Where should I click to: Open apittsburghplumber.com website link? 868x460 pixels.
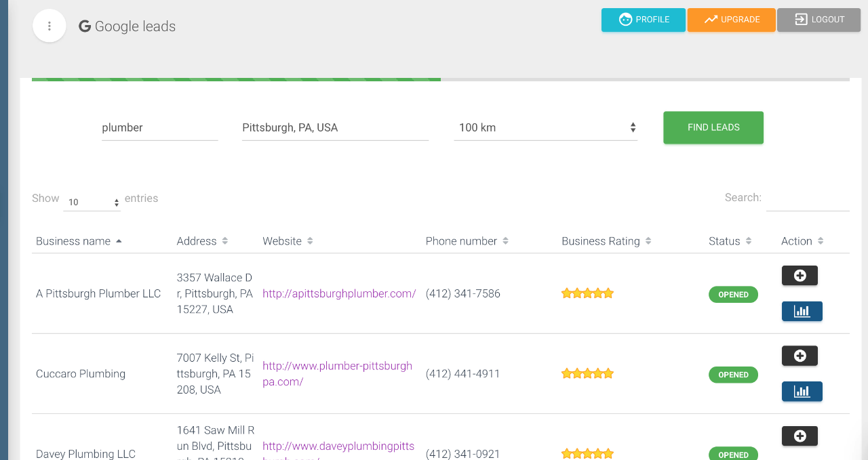point(339,293)
